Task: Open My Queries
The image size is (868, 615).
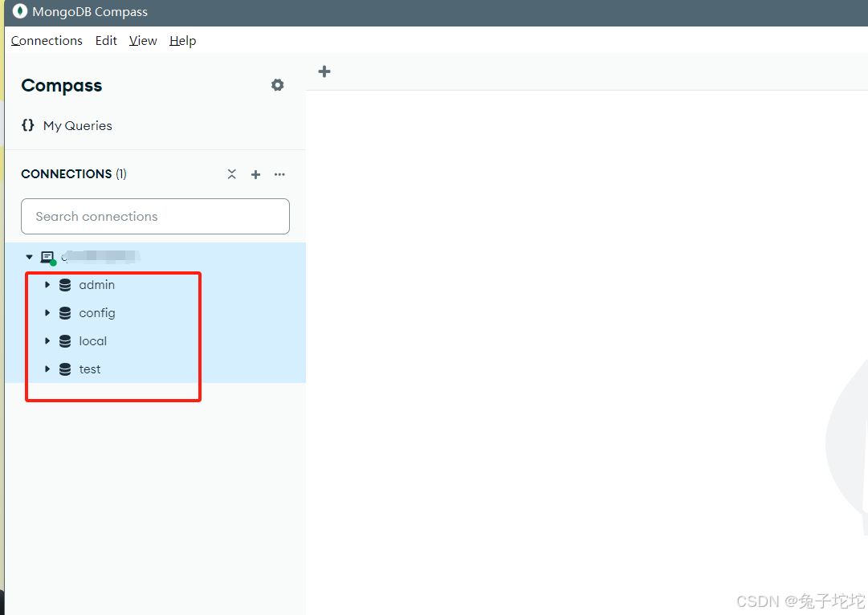Action: pyautogui.click(x=78, y=126)
